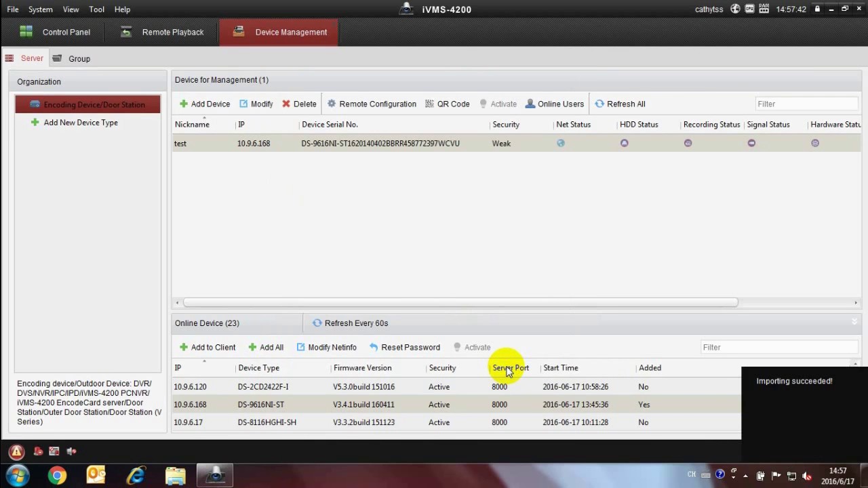Toggle the alarm sound speaker icon

click(x=71, y=451)
